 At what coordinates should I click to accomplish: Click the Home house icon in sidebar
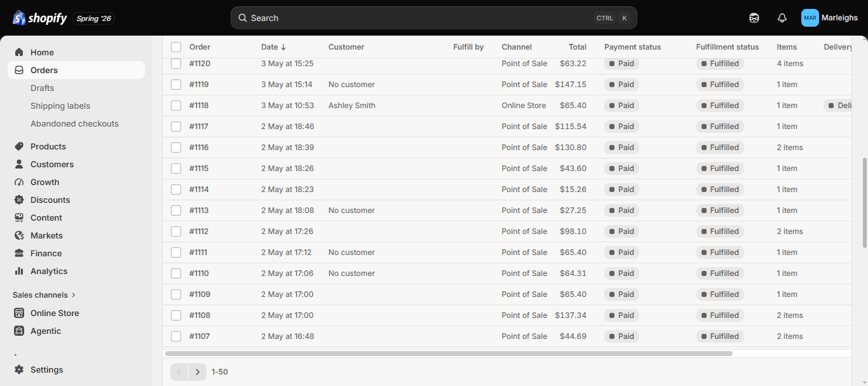[x=19, y=52]
